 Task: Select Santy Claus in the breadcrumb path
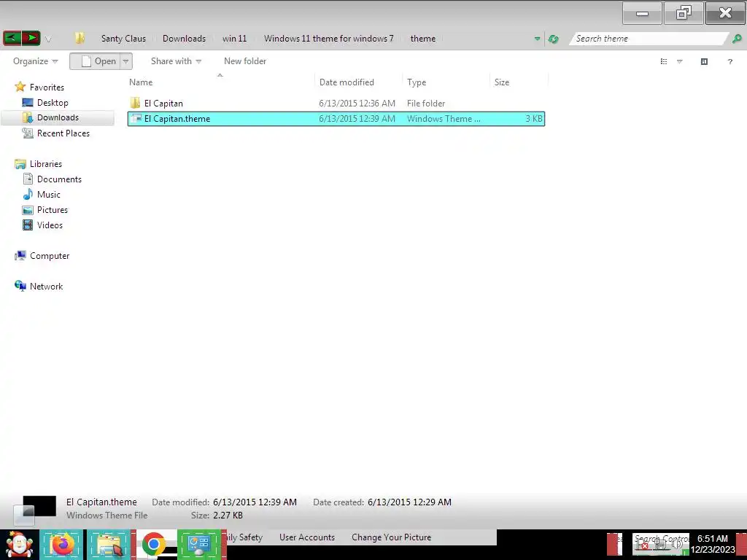[123, 39]
